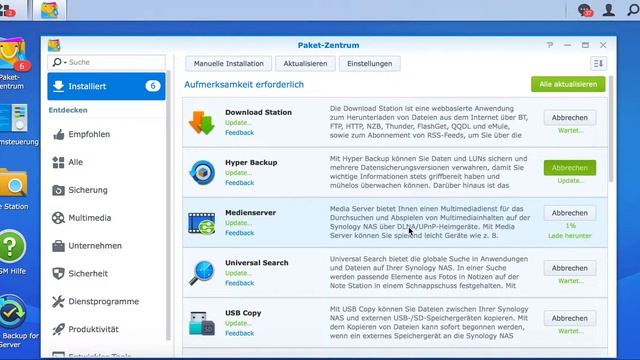Select the Unternehmen category

tap(107, 246)
